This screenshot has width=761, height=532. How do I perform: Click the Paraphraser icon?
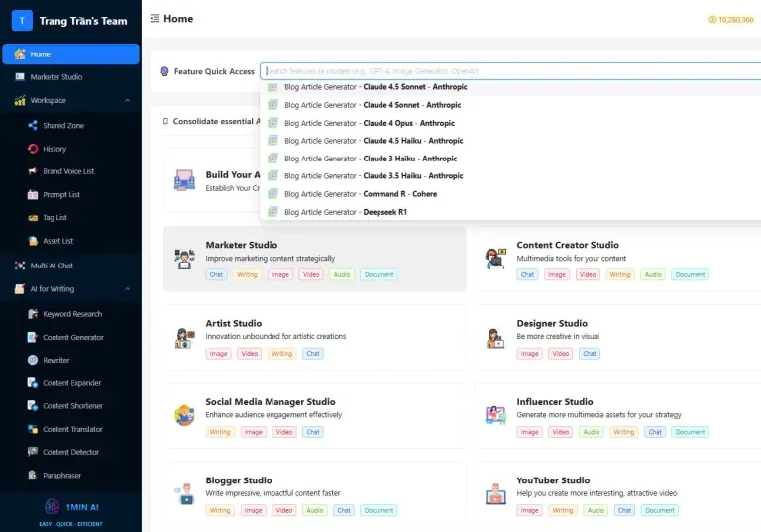[33, 475]
